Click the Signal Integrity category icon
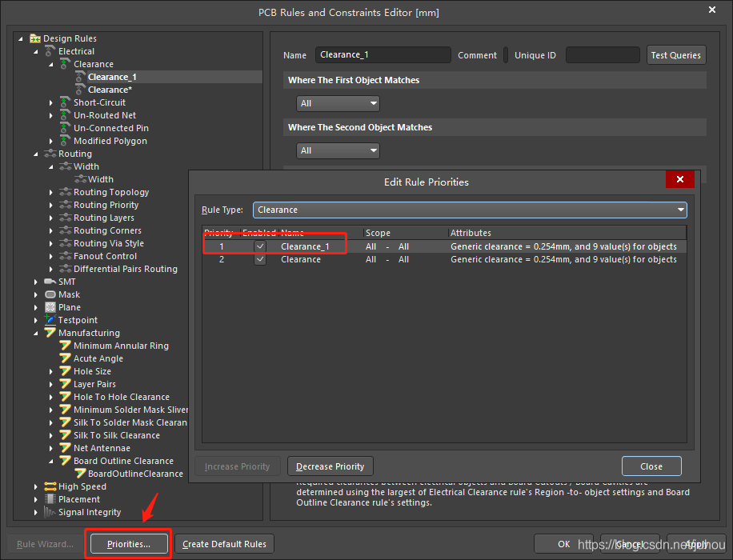The height and width of the screenshot is (560, 733). click(x=50, y=512)
